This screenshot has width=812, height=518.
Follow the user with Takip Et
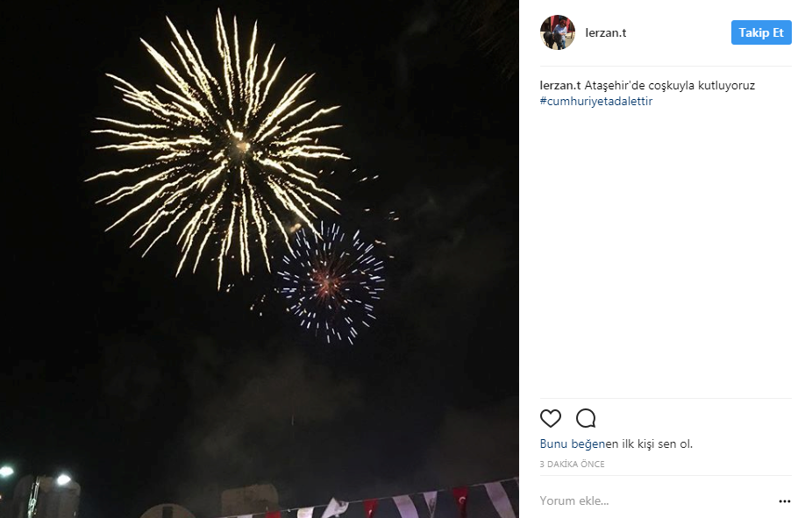(x=761, y=32)
